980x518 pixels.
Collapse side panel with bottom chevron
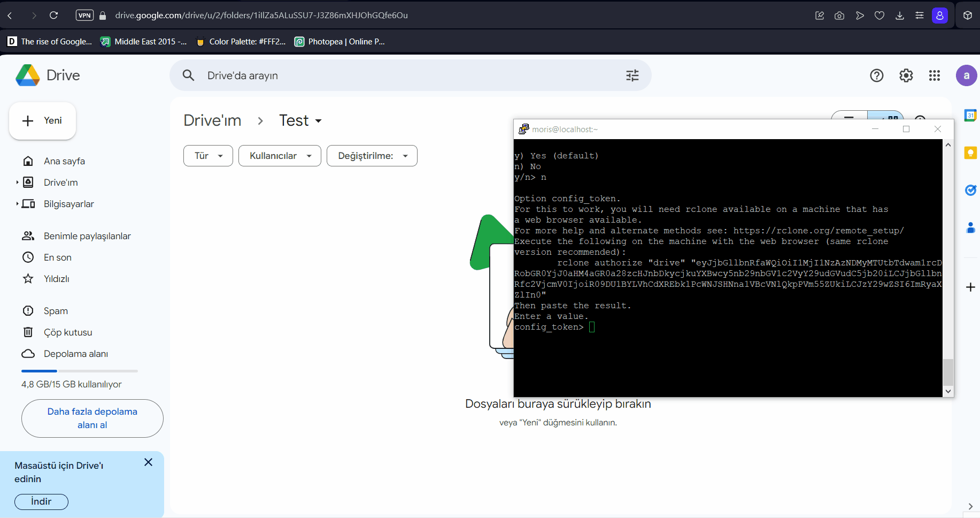coord(970,506)
